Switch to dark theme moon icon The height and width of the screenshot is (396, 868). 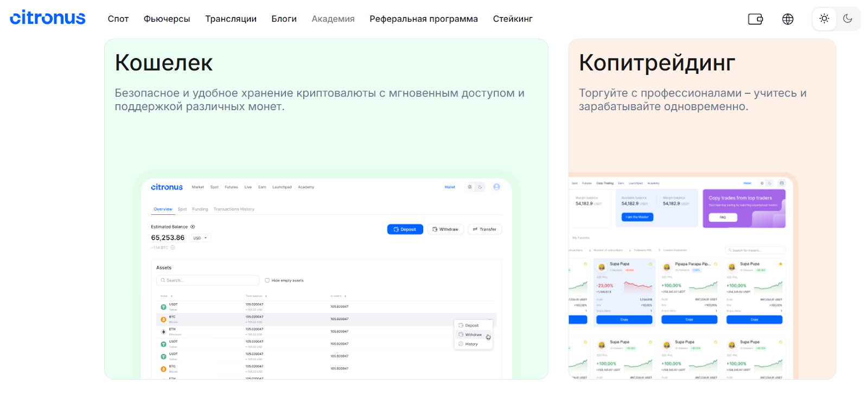(848, 18)
